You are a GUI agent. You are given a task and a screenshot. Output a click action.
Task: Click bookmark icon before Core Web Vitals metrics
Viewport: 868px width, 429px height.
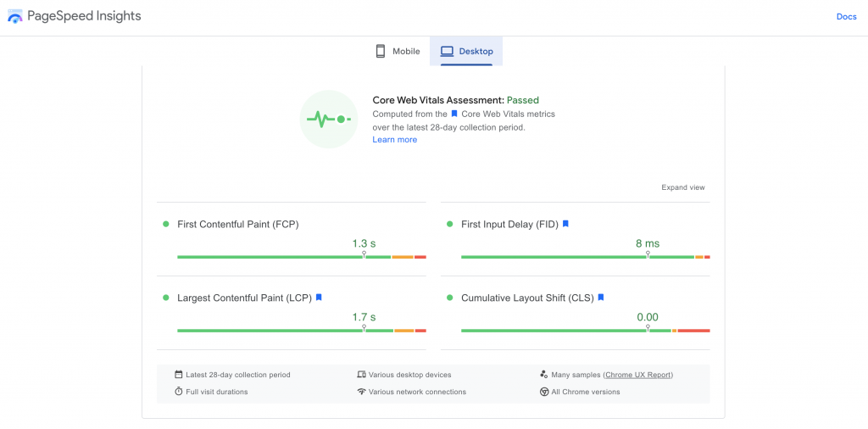pyautogui.click(x=454, y=114)
